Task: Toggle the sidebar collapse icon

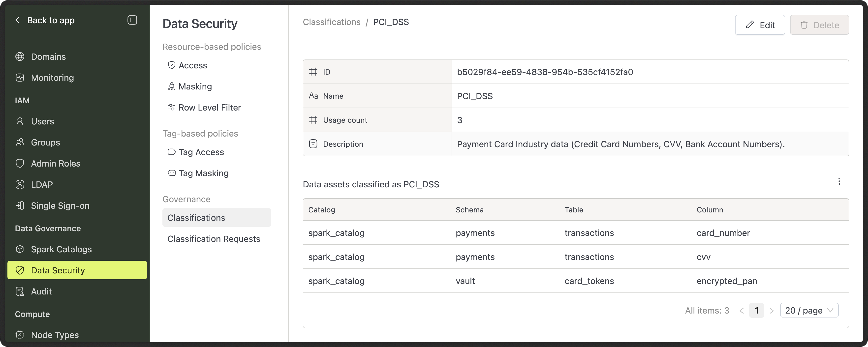Action: click(132, 20)
